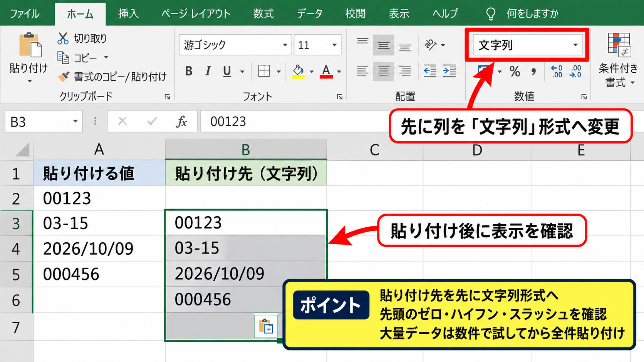This screenshot has width=644, height=362.
Task: Open Conditional Formatting (条件付き書式)
Action: (x=619, y=60)
